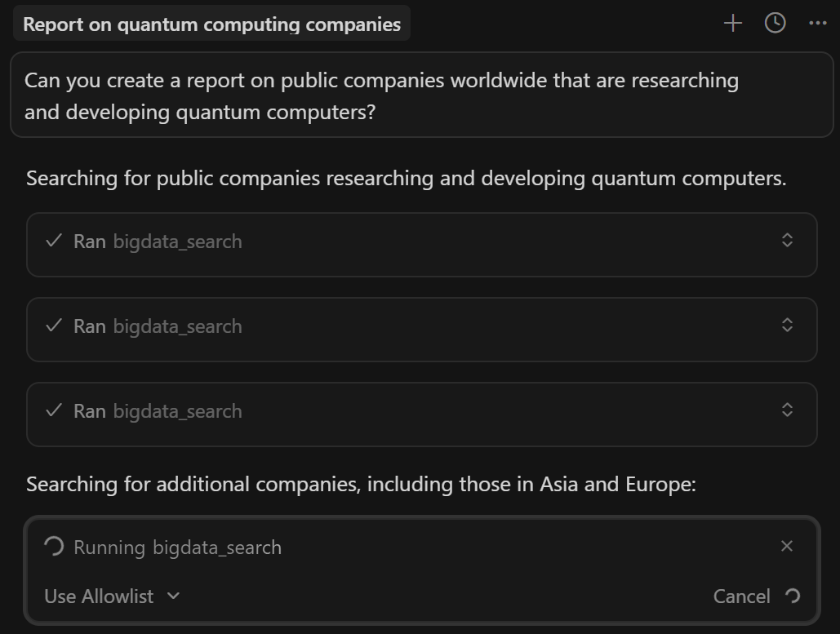Screen dimensions: 840x634
Task: Click the Running bigdata_search label
Action: click(x=177, y=547)
